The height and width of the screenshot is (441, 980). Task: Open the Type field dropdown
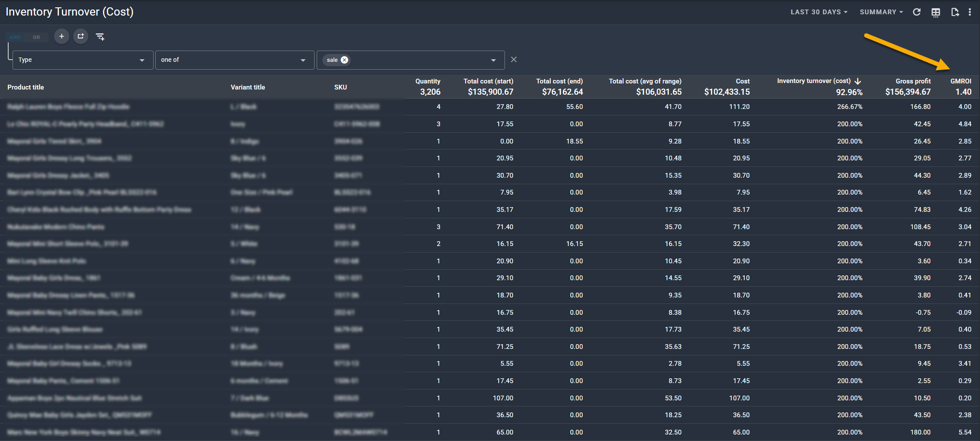point(83,60)
